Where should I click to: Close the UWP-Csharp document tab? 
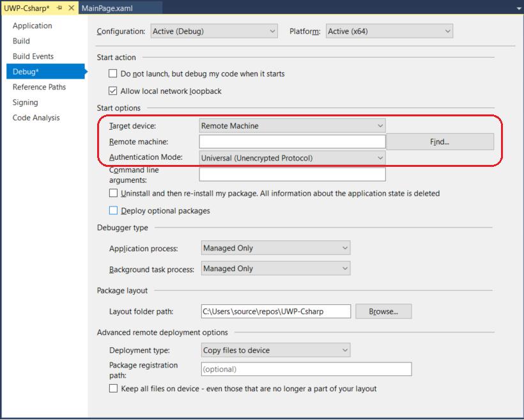pos(72,8)
